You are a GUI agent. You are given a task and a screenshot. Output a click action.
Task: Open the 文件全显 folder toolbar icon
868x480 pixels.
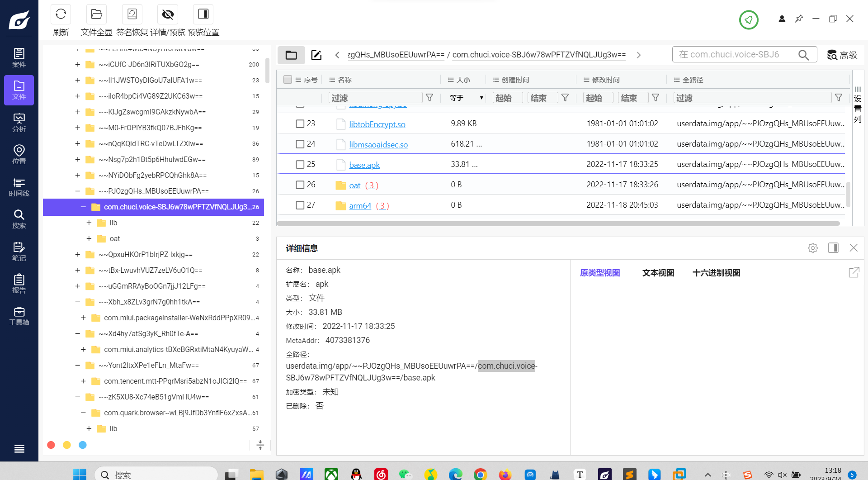[96, 14]
